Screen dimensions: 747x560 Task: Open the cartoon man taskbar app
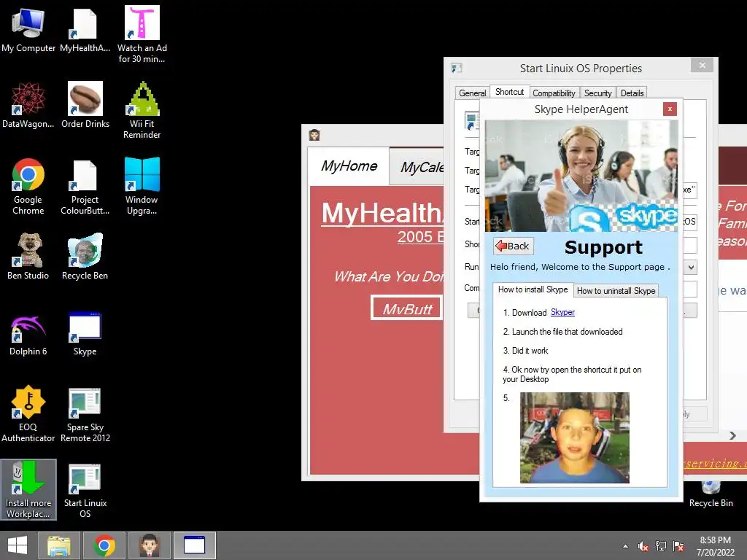pos(150,545)
